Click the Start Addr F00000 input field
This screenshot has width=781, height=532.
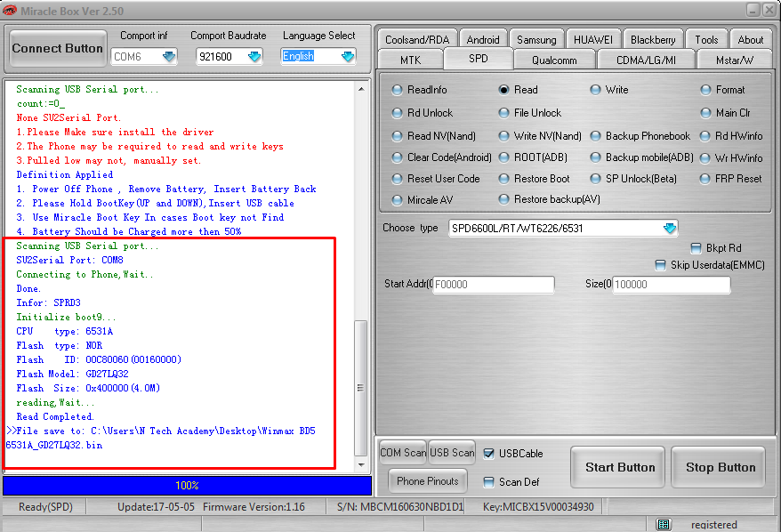493,285
